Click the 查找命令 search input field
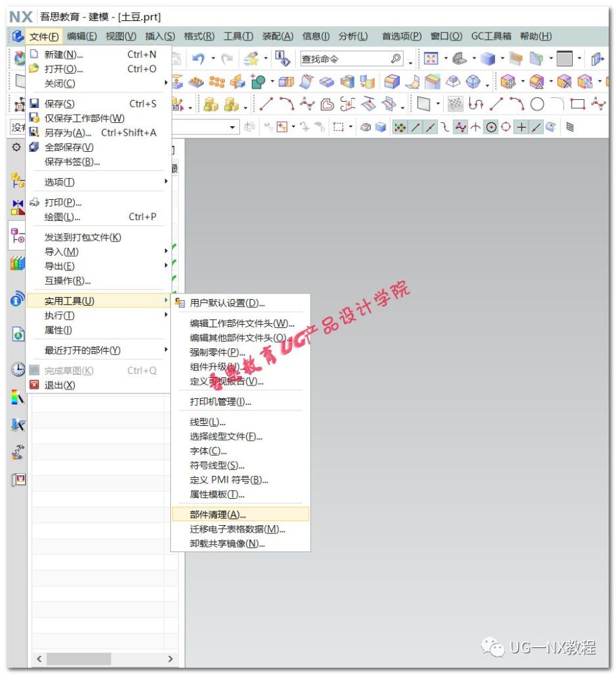Image resolution: width=616 pixels, height=675 pixels. (x=352, y=59)
